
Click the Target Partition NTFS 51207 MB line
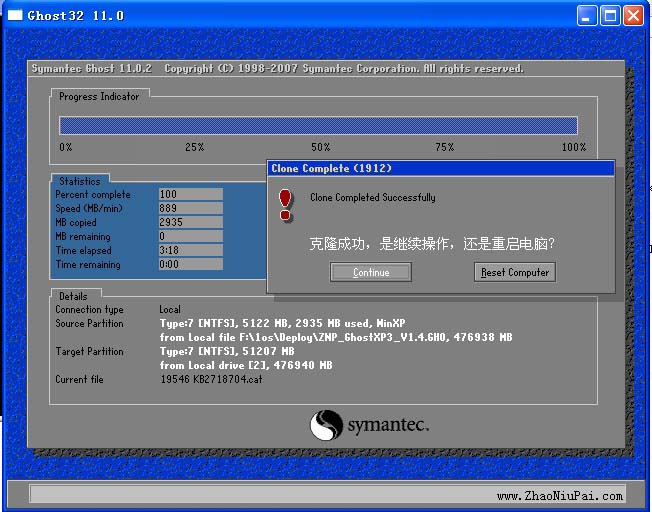coord(227,351)
